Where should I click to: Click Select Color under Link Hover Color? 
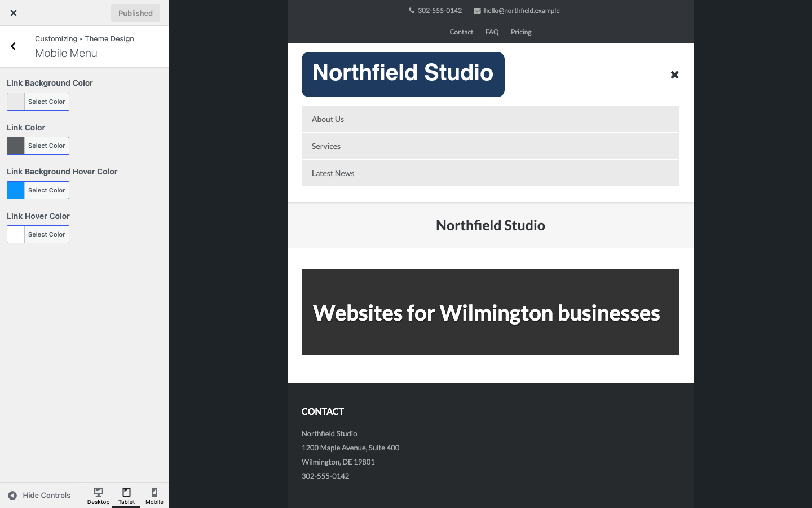pyautogui.click(x=47, y=234)
